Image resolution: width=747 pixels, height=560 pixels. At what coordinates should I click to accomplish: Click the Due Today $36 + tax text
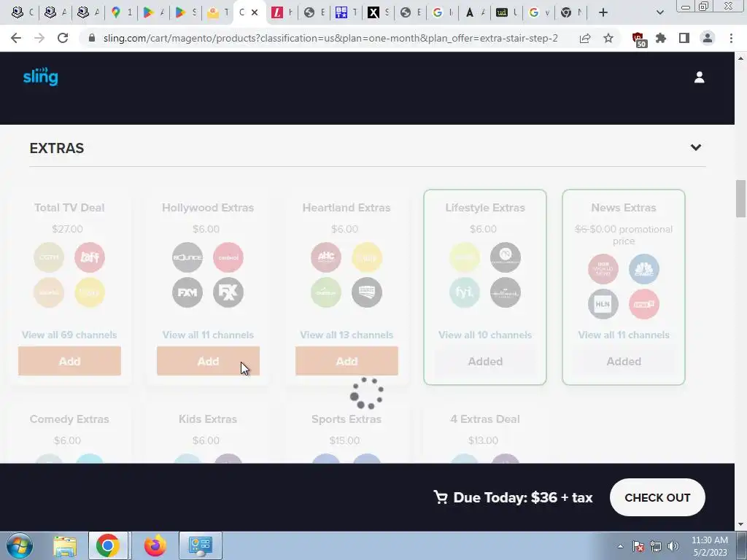pos(523,497)
